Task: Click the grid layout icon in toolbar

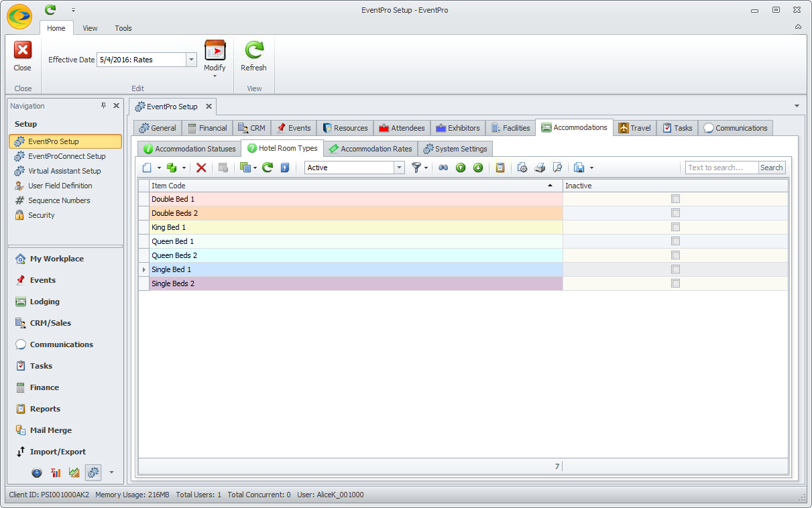Action: pos(245,168)
